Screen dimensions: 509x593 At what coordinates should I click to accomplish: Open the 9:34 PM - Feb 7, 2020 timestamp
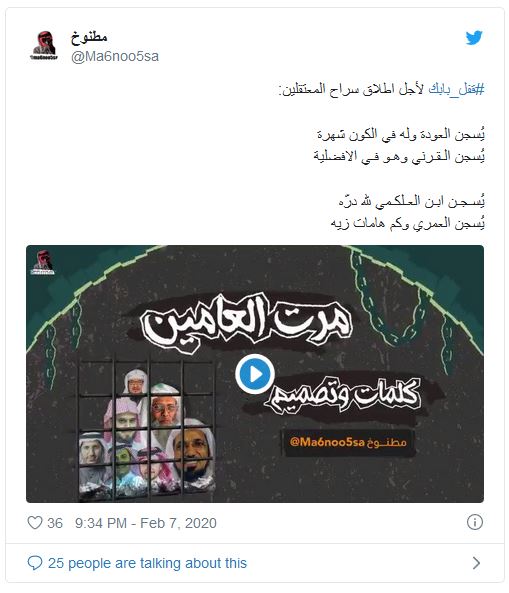(146, 523)
